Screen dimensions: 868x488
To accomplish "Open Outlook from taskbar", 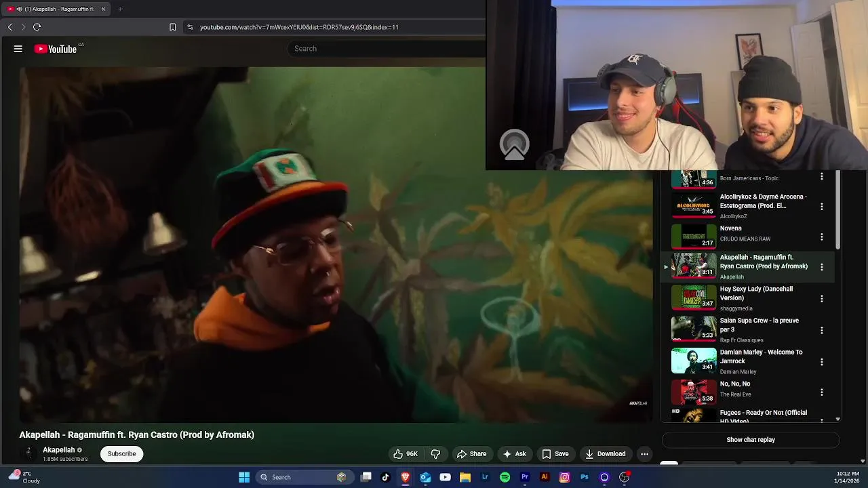I will click(x=425, y=477).
